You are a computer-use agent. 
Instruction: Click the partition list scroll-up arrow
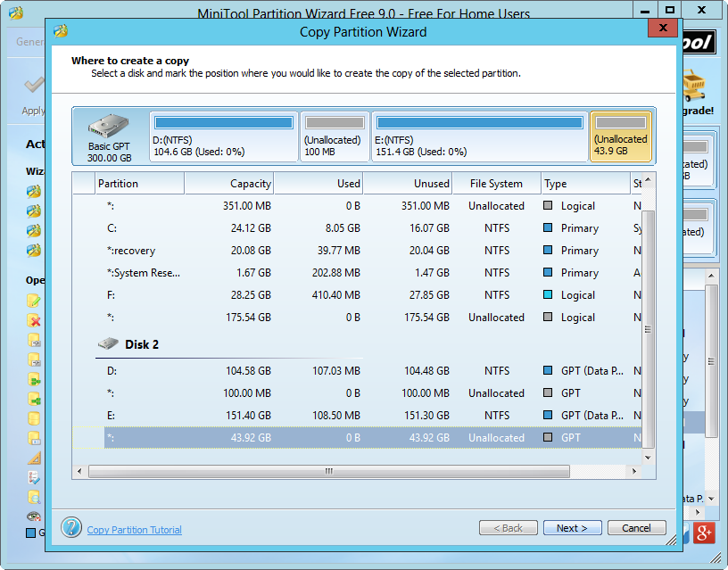[x=648, y=179]
